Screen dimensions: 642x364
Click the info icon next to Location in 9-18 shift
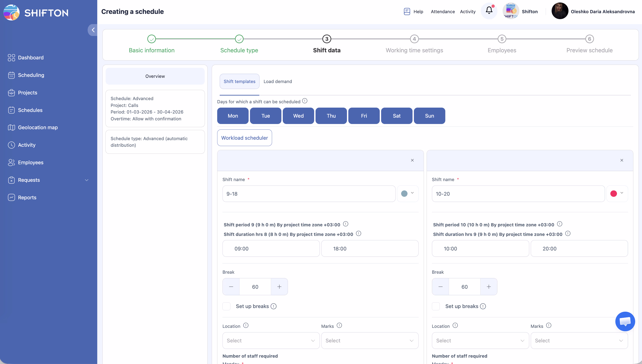click(246, 326)
